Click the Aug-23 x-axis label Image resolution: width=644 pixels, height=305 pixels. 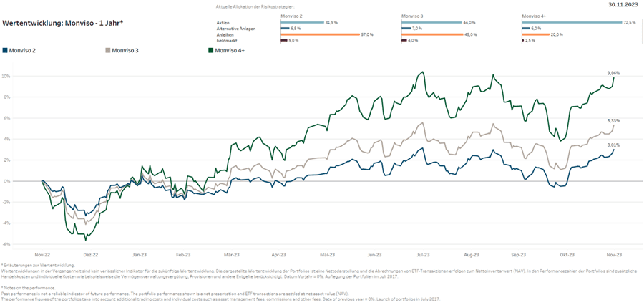tap(472, 255)
